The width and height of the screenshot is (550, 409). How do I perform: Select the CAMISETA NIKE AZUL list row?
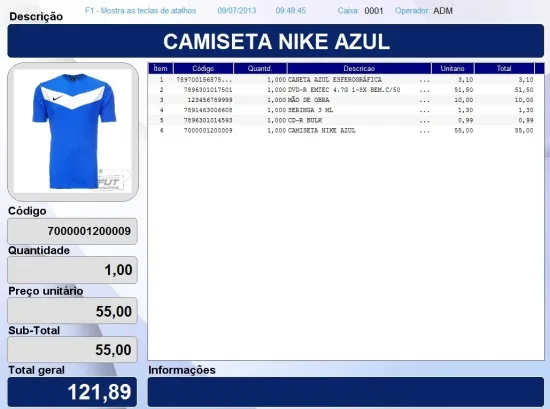(x=342, y=130)
